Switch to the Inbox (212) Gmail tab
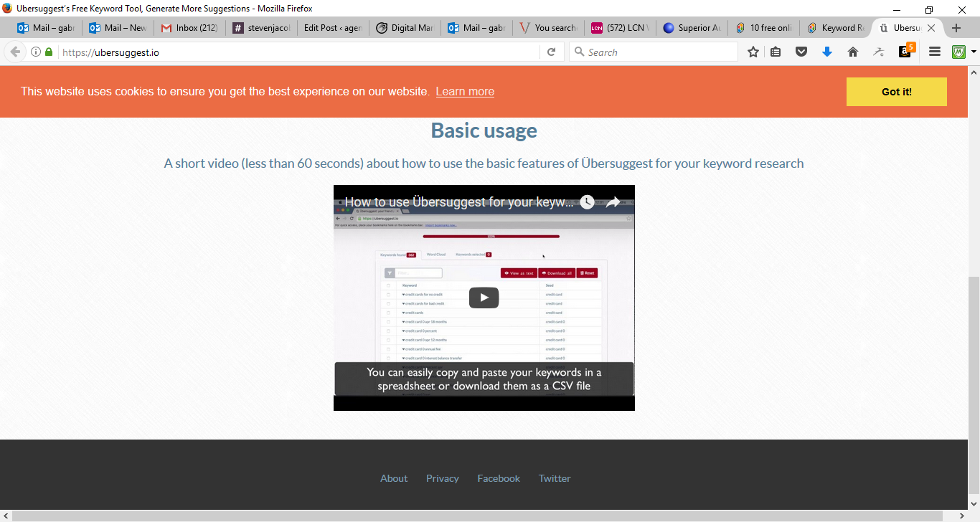The width and height of the screenshot is (980, 522). 189,28
